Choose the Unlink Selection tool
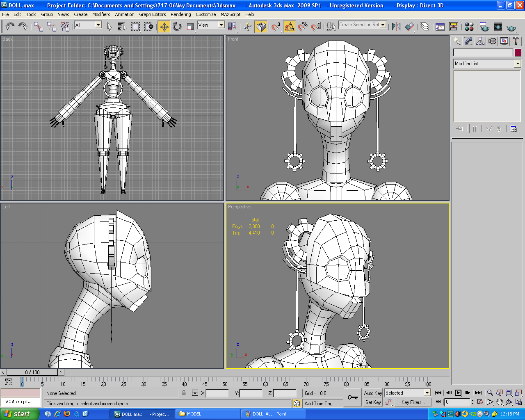 click(52, 27)
